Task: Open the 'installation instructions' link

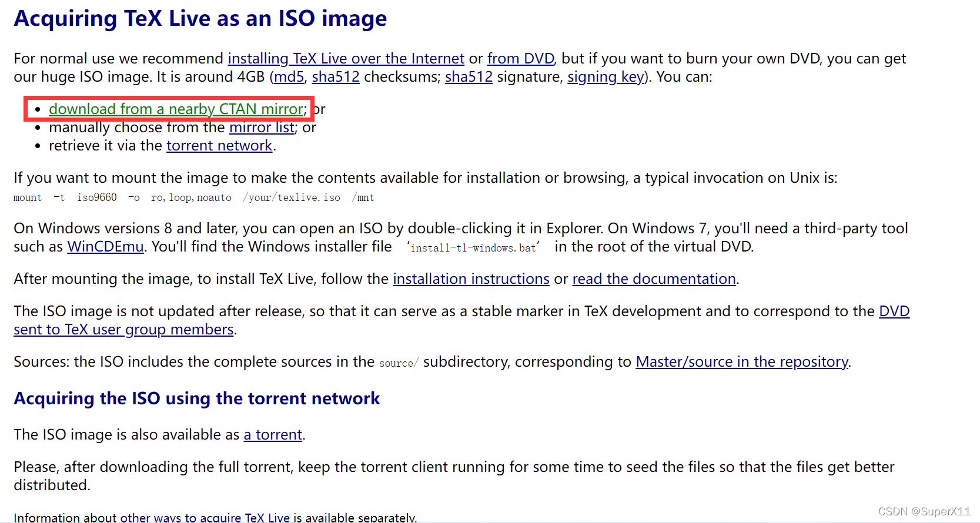Action: coord(471,279)
